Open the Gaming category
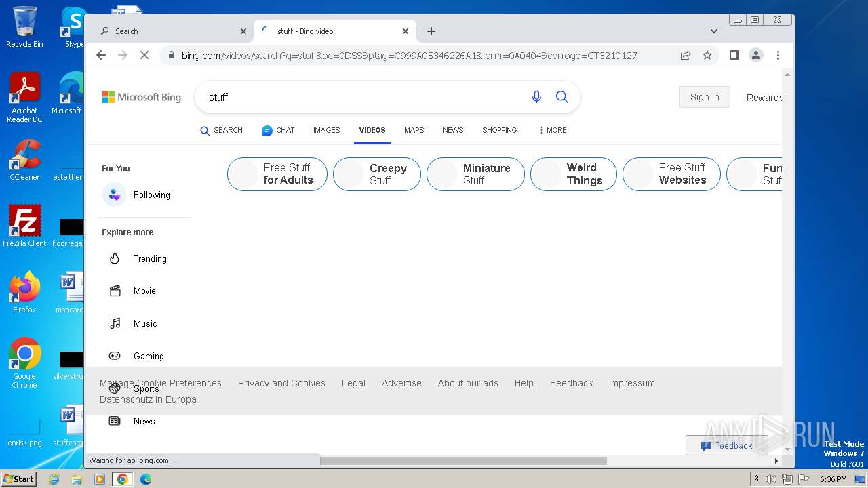868x488 pixels. tap(137, 356)
